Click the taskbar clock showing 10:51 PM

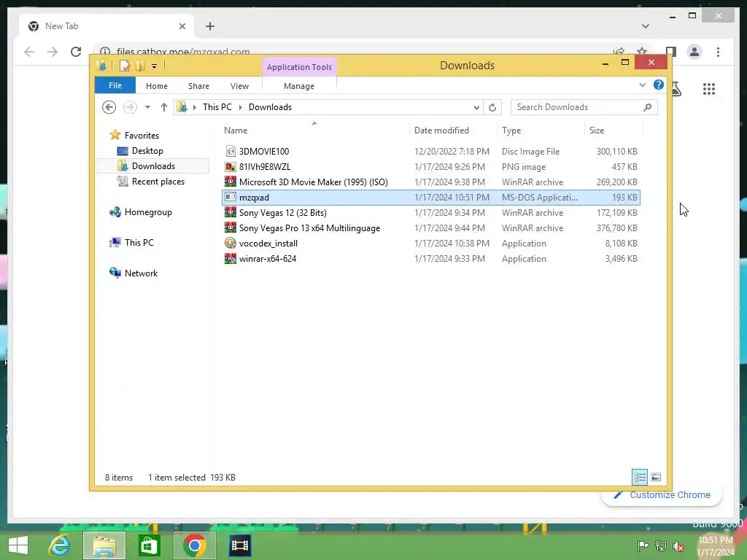(716, 545)
